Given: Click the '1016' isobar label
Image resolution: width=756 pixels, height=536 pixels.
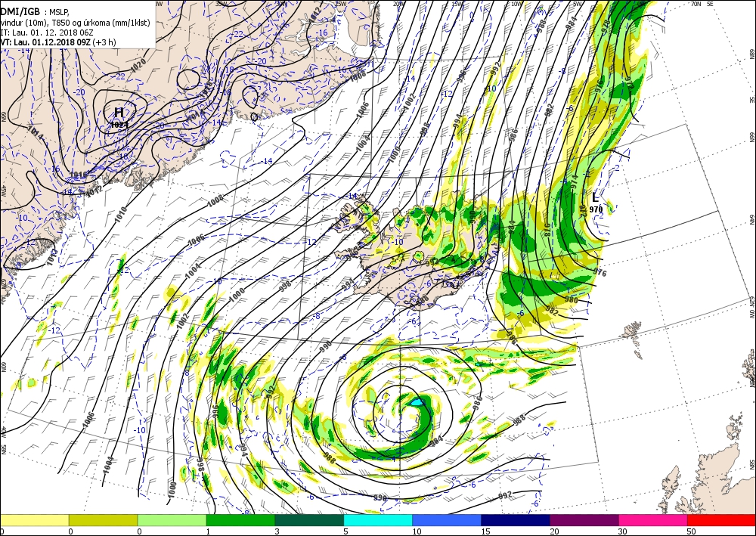Looking at the screenshot, I should point(78,175).
